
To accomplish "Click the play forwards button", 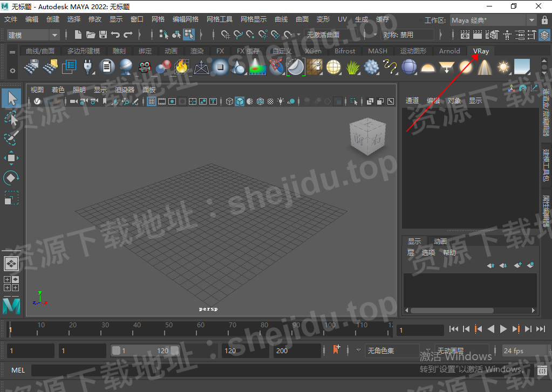I will 503,329.
